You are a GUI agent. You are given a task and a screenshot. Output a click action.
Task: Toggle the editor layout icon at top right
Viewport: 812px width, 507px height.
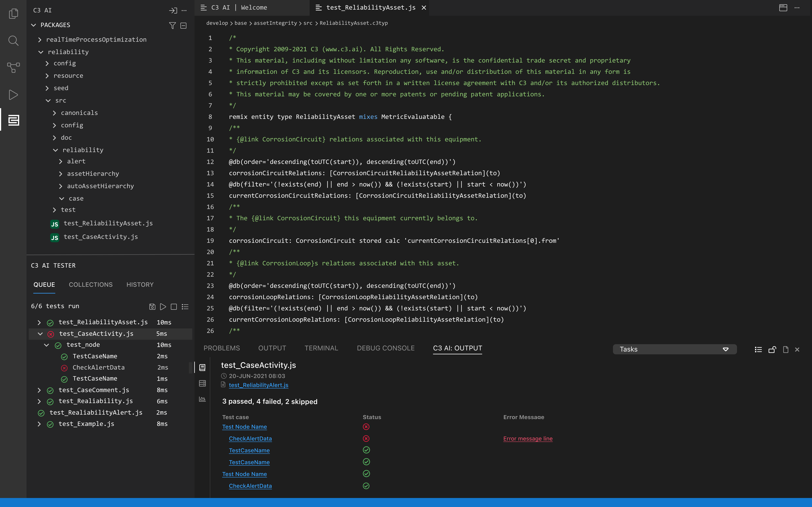(x=783, y=8)
